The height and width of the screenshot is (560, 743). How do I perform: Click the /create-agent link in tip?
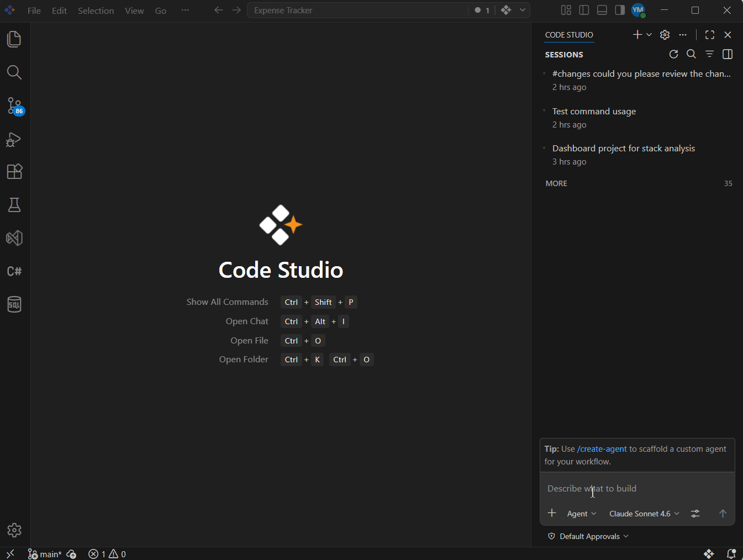602,449
